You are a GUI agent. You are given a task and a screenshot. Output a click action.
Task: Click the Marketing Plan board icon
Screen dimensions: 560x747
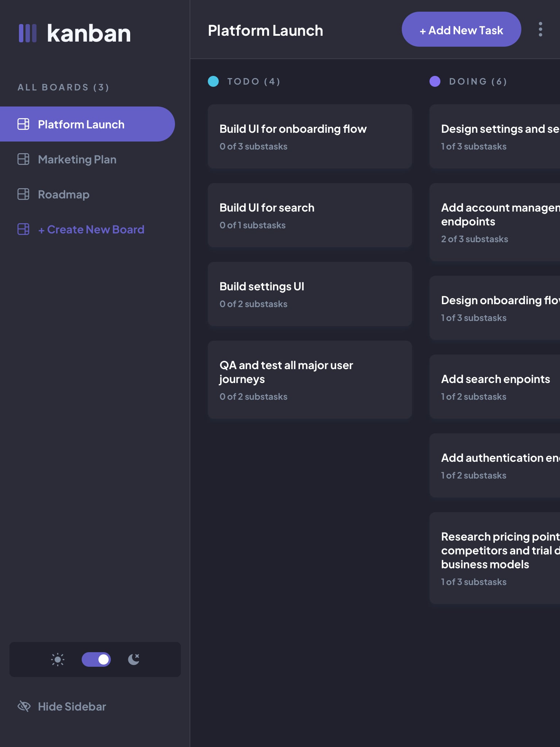[23, 159]
